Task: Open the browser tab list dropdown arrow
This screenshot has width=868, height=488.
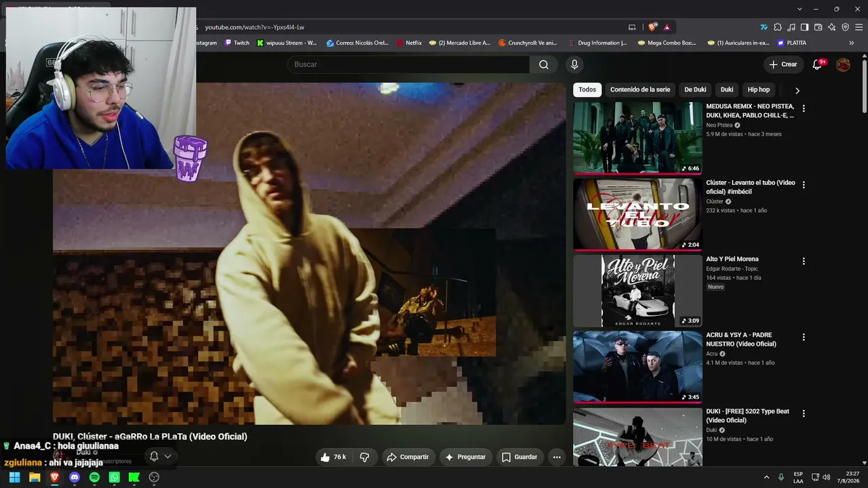Action: click(x=800, y=9)
